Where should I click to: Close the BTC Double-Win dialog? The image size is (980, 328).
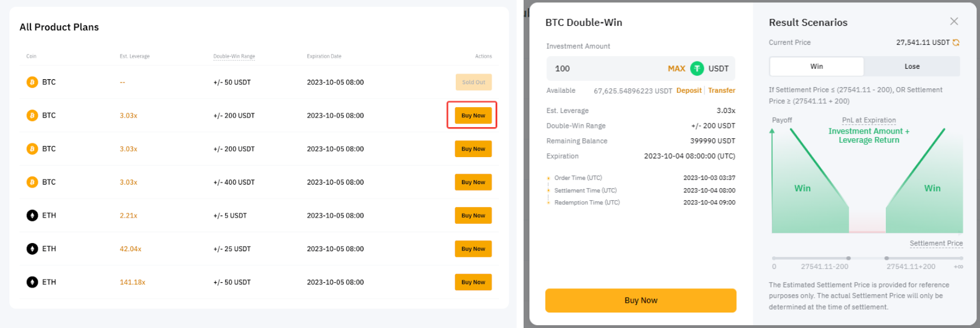pos(954,21)
